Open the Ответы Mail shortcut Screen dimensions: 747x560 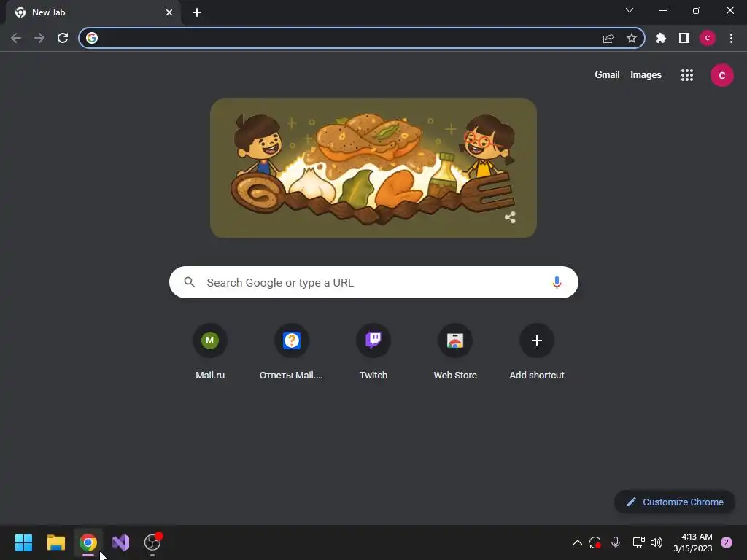[292, 351]
